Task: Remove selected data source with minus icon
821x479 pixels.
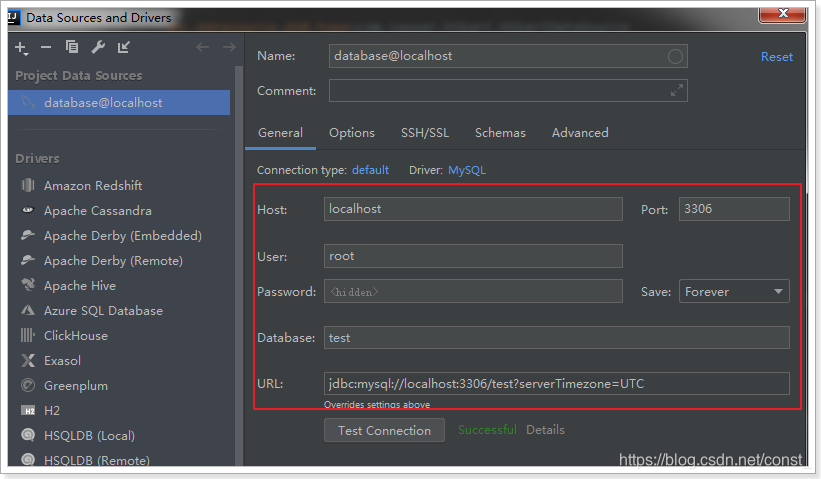Action: click(x=46, y=48)
